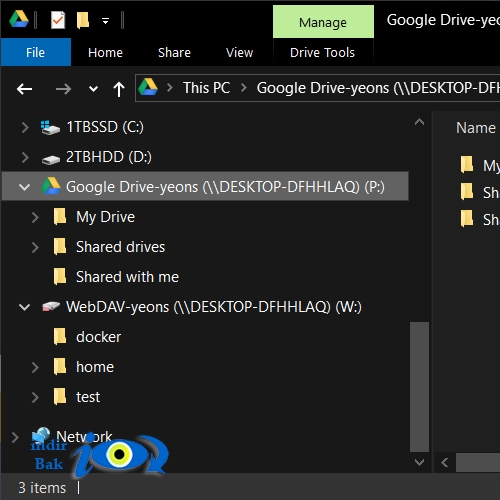This screenshot has width=500, height=500.
Task: Select the 2TBHDD (D:) drive
Action: pyautogui.click(x=109, y=157)
